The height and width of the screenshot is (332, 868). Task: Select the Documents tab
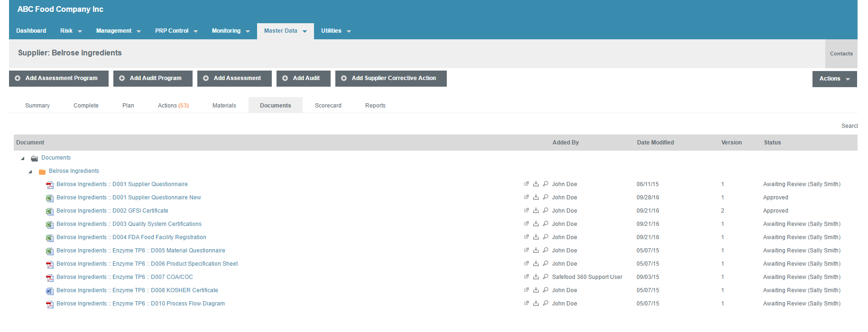tap(276, 105)
